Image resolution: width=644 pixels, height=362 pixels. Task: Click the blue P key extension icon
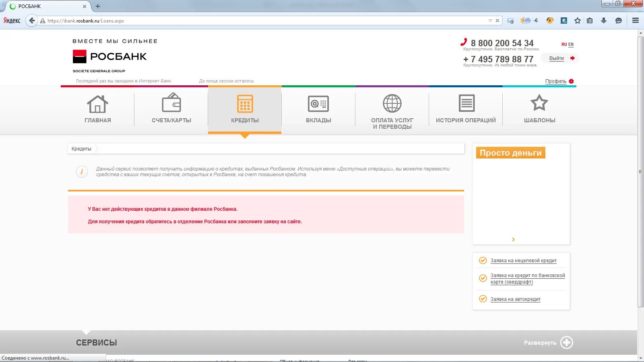(564, 21)
